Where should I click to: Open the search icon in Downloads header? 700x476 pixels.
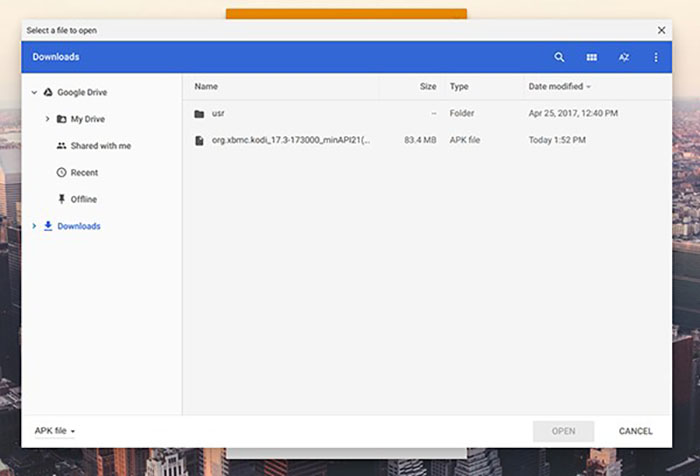(x=559, y=57)
